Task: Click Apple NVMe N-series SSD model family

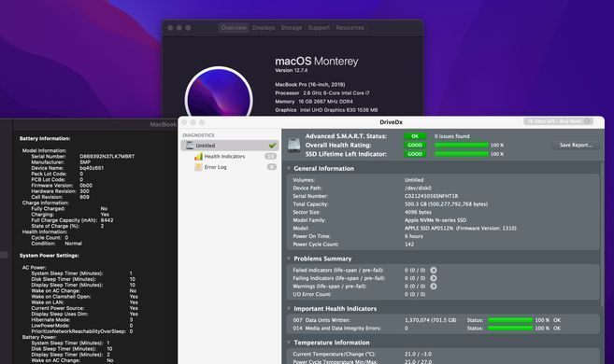Action: click(436, 220)
